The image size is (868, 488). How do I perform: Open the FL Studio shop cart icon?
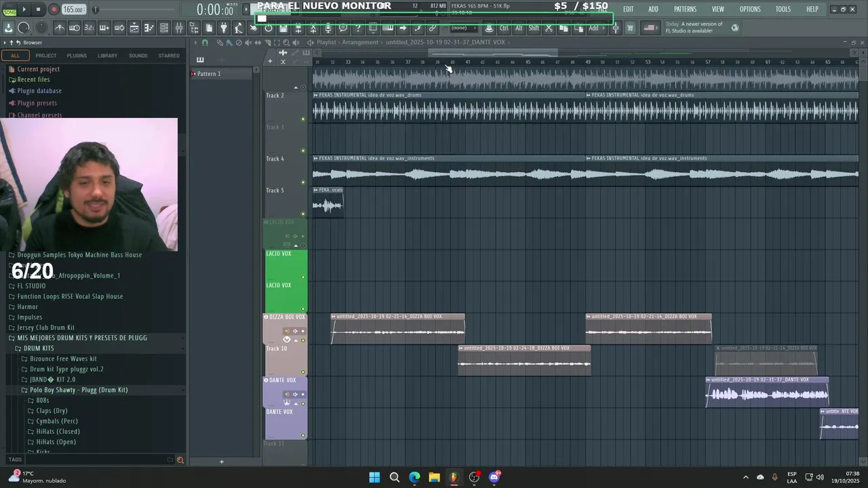(630, 28)
